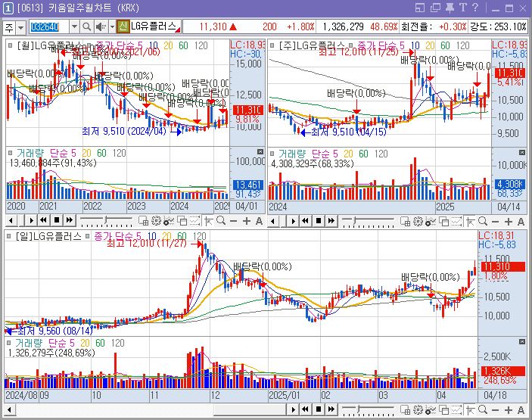Click the monthly chart zoom slider handle
This screenshot has height=420, width=532.
106,220
